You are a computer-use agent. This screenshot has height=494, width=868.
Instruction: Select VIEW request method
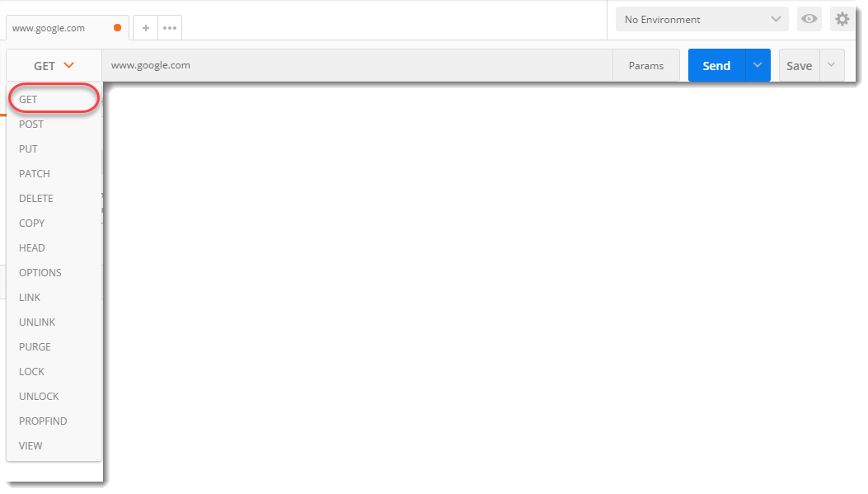(54, 446)
